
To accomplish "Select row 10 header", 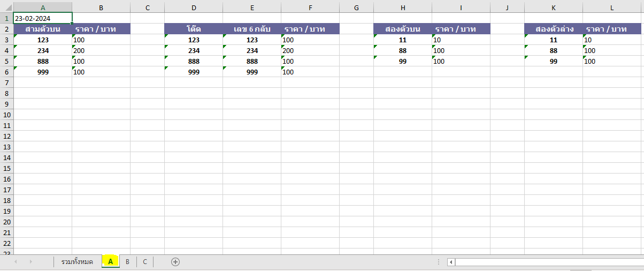I will [6, 115].
